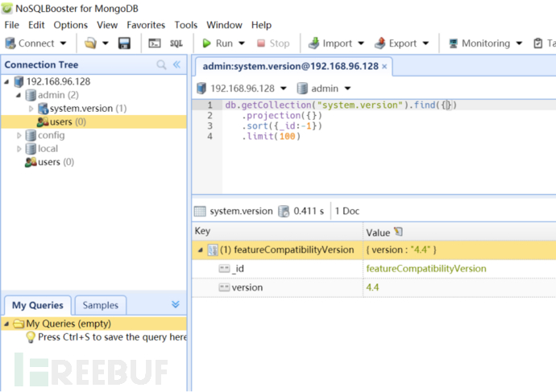Click the Monitoring toolbar button

click(x=479, y=43)
